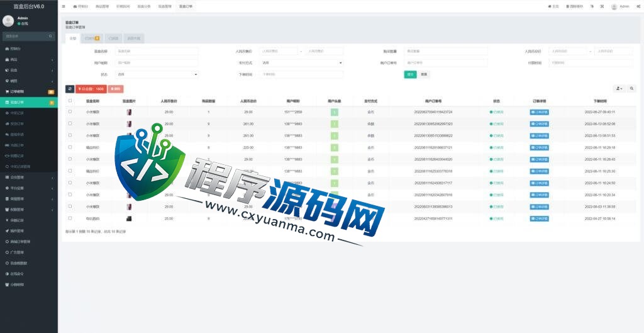The height and width of the screenshot is (333, 644).
Task: Open the cart-icon sidebar item with orange badge
Action: pyautogui.click(x=29, y=92)
